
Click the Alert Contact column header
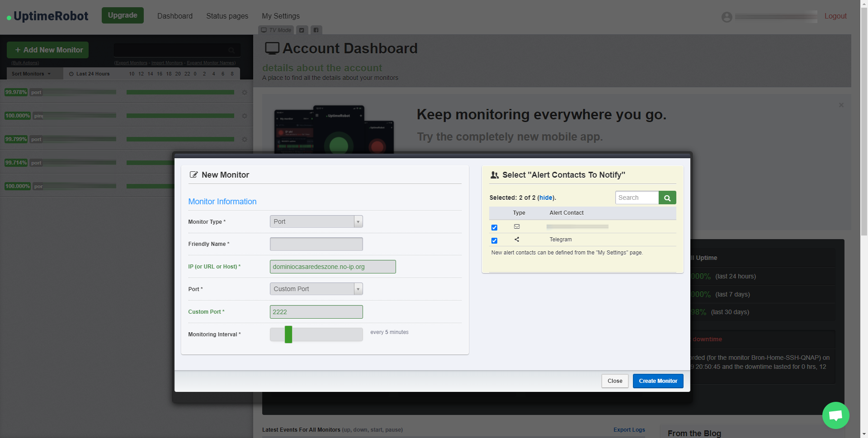point(566,213)
